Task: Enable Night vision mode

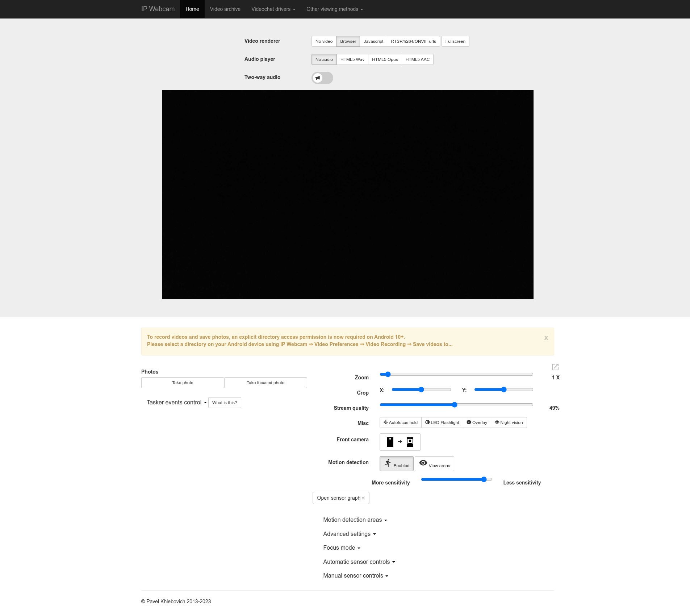Action: tap(509, 422)
